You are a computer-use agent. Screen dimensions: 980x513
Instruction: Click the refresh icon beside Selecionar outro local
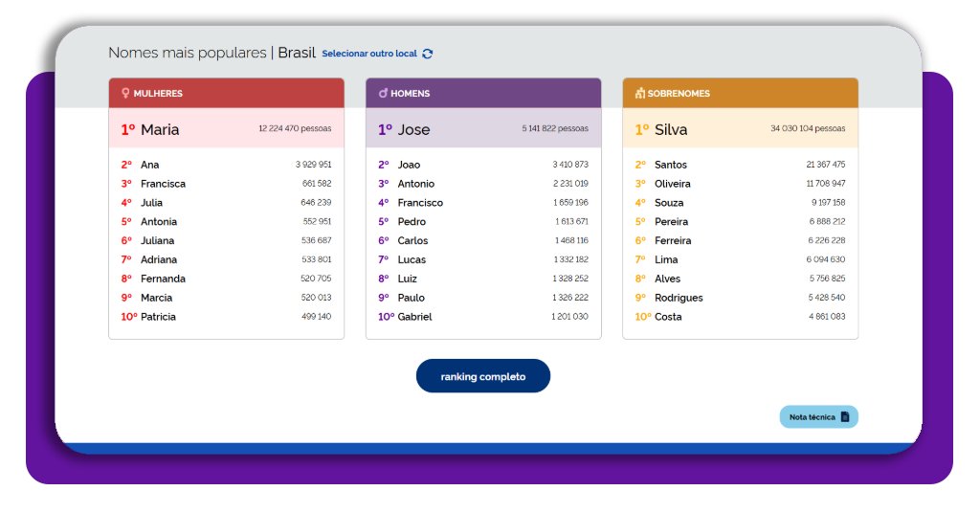(428, 54)
